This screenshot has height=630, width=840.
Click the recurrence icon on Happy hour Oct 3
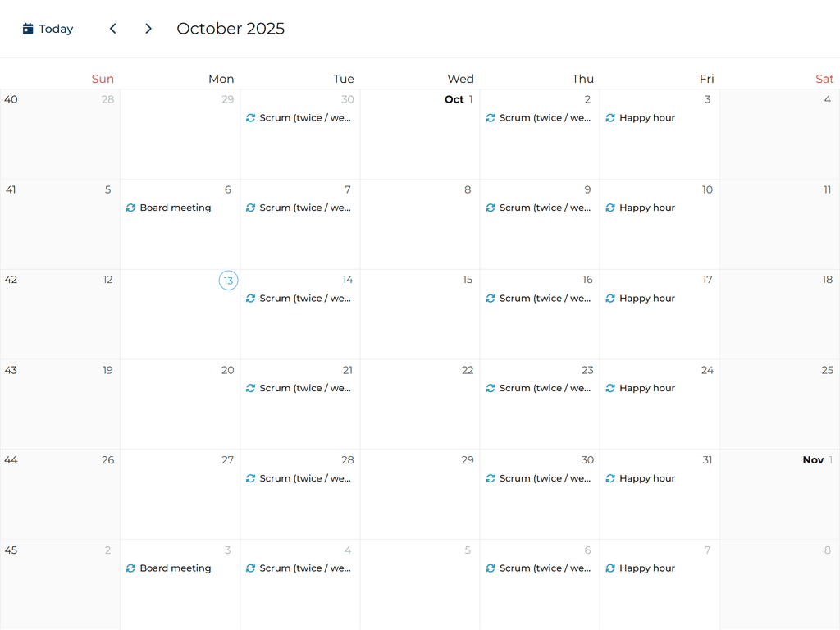point(610,117)
